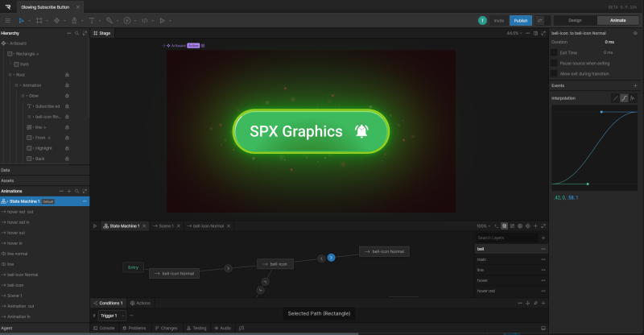Move the upper interpolation curve handle
This screenshot has width=644, height=335.
coord(601,112)
